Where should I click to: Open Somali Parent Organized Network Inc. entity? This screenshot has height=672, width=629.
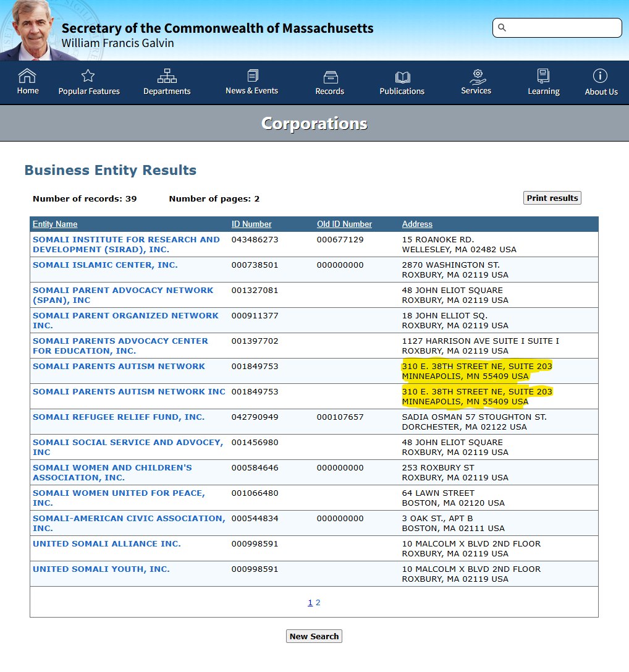click(125, 320)
